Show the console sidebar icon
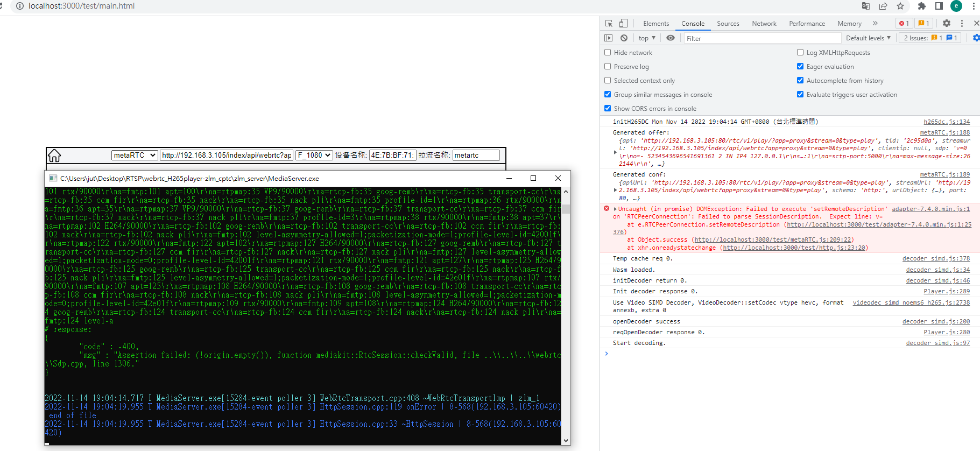This screenshot has width=980, height=451. coord(609,38)
